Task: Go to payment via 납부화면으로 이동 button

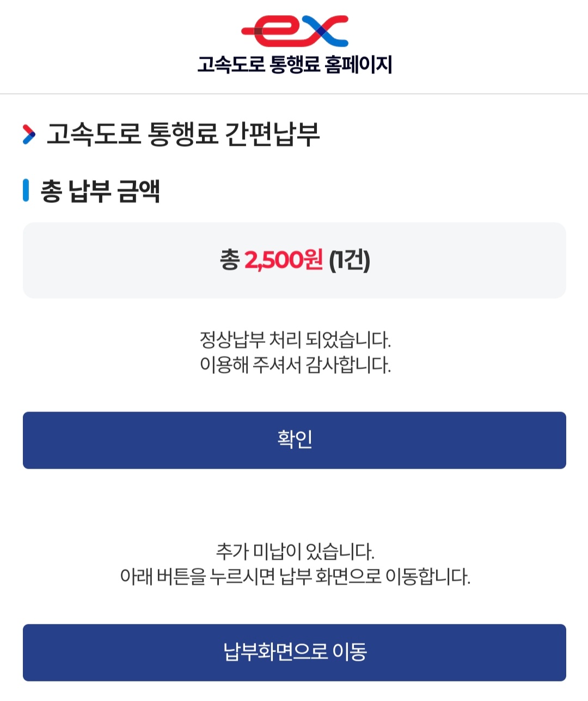Action: pyautogui.click(x=295, y=653)
